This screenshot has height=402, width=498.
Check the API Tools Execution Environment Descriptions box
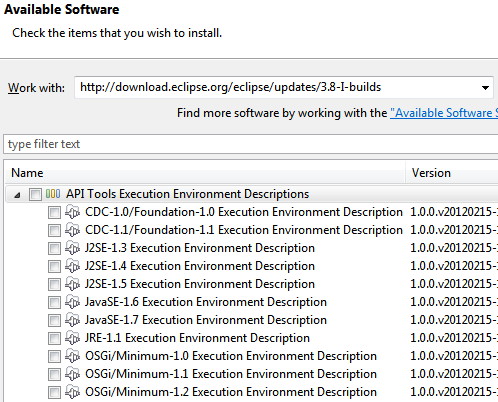click(35, 194)
